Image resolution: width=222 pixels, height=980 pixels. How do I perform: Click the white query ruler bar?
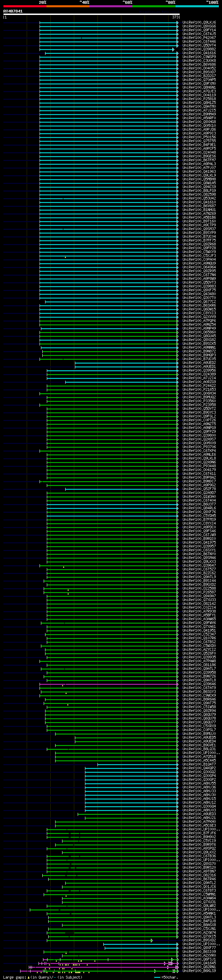(x=92, y=14)
